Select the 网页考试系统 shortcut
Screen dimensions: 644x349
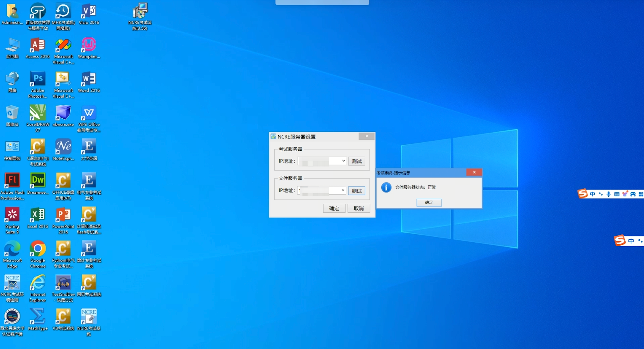pyautogui.click(x=89, y=286)
